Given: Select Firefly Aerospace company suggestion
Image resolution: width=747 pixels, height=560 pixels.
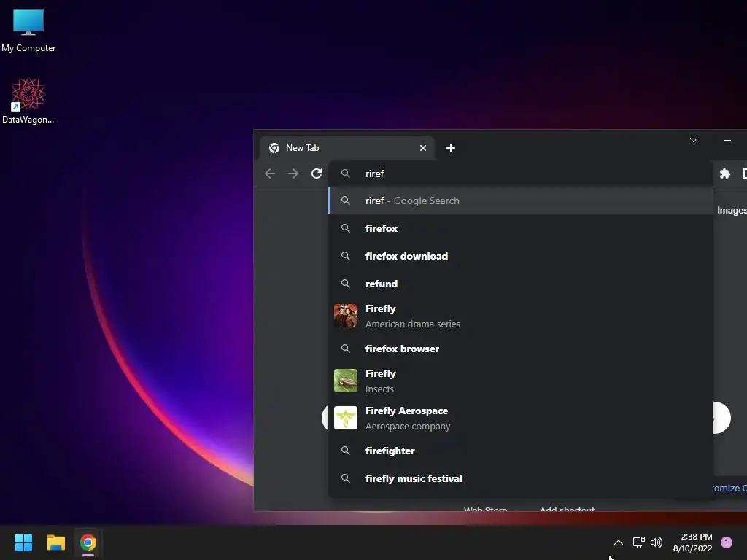Looking at the screenshot, I should tap(521, 418).
